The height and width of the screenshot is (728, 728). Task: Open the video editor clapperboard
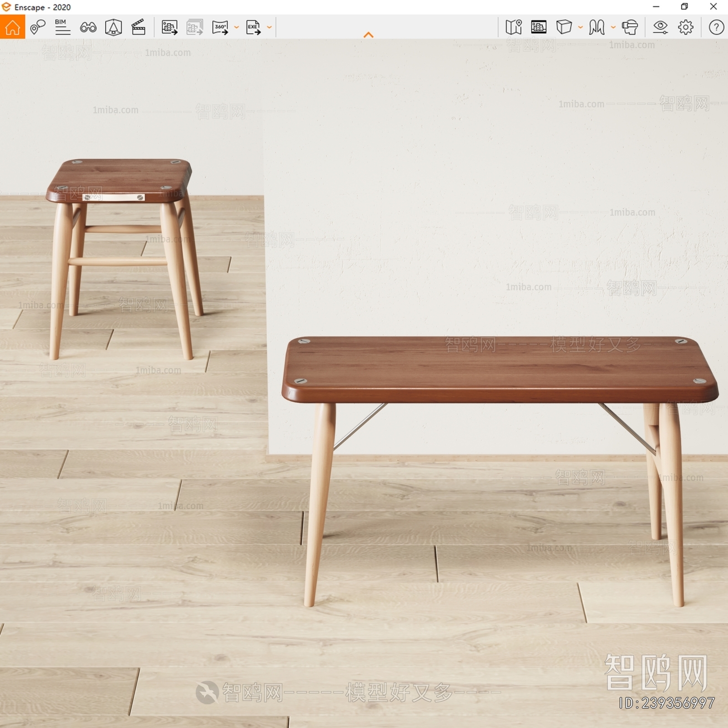point(138,27)
